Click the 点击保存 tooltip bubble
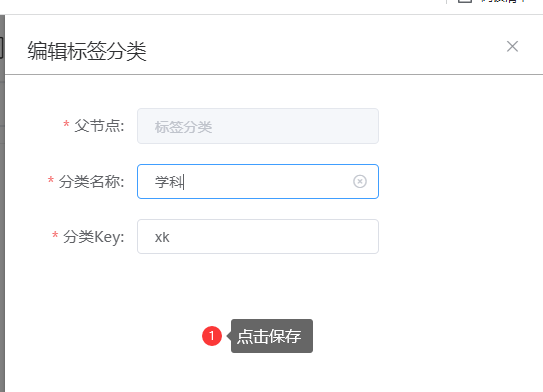The image size is (543, 392). click(272, 336)
